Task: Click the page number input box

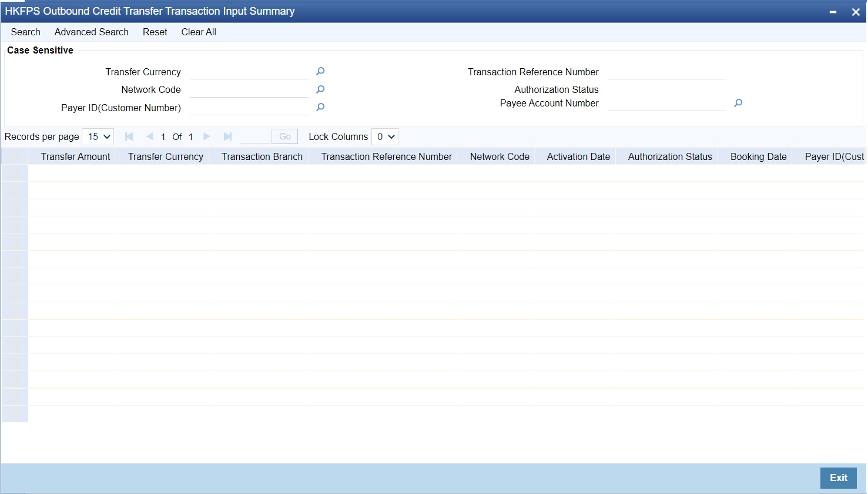Action: tap(254, 136)
